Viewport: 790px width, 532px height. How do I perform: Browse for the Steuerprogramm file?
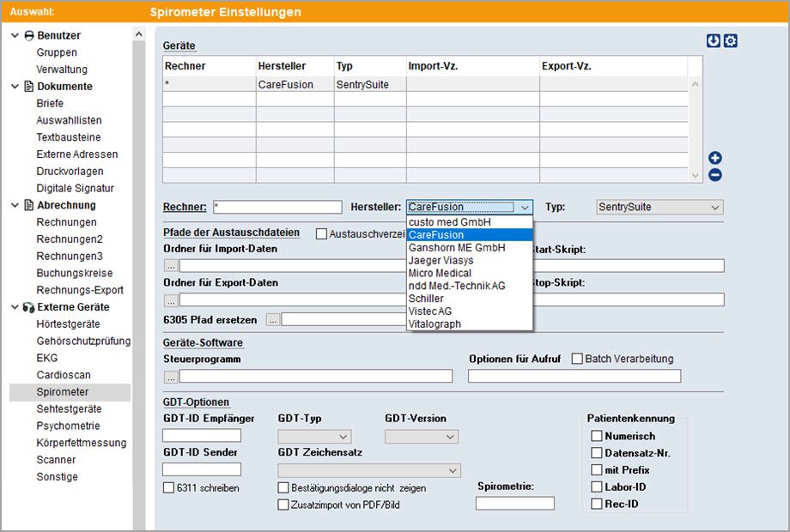170,376
